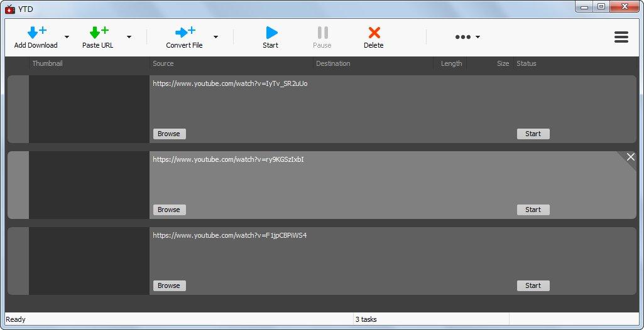The width and height of the screenshot is (644, 330).
Task: Click the Paste URL icon
Action: (99, 32)
